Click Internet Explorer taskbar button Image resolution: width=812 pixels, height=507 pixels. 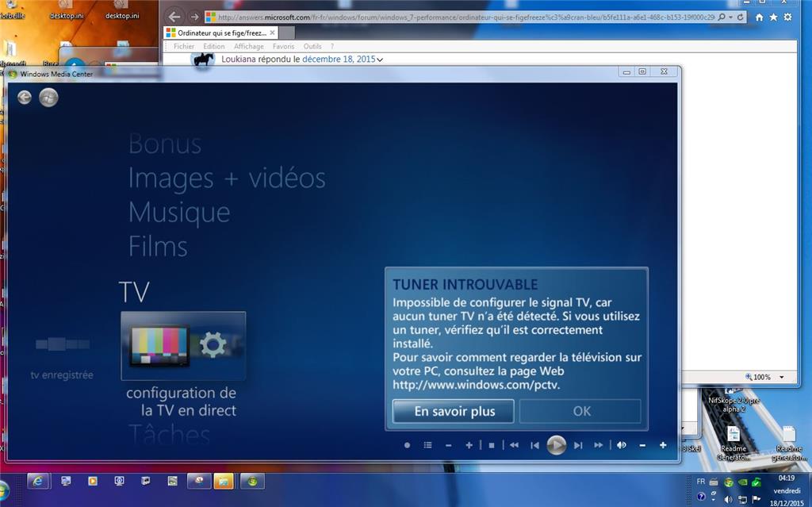point(38,482)
